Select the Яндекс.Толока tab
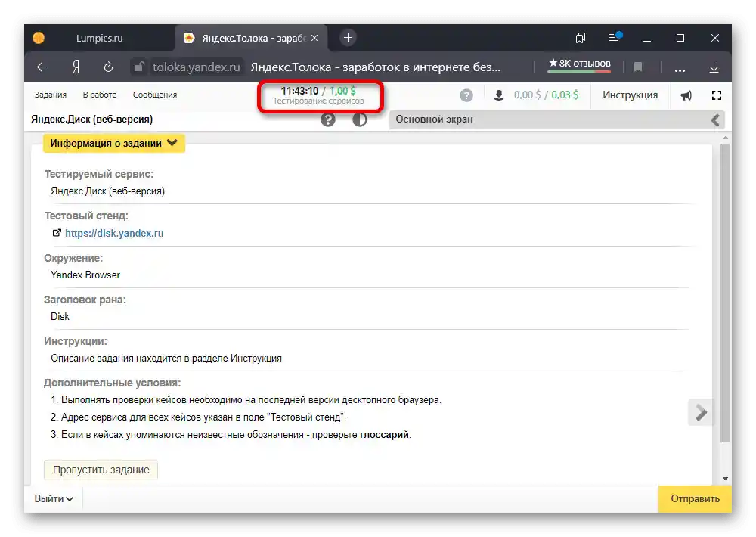756x537 pixels. [x=251, y=38]
